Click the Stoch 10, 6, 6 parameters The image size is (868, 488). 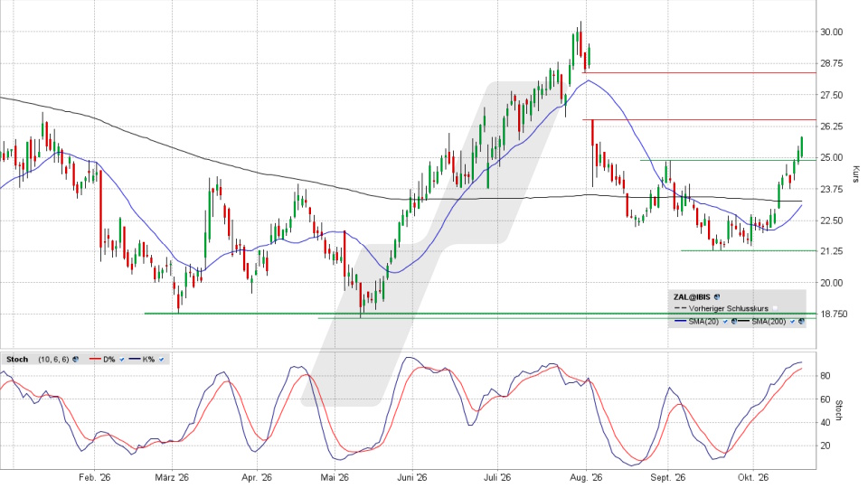tap(53, 359)
